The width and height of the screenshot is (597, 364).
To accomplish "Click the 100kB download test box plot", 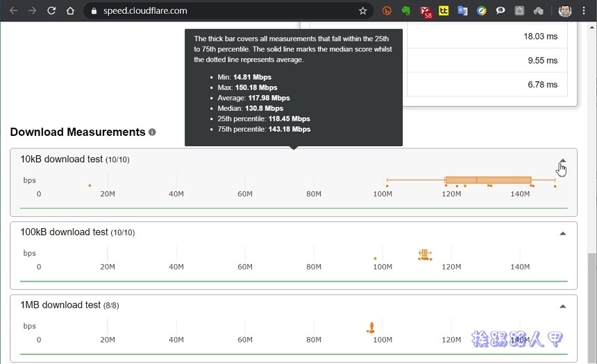I will pyautogui.click(x=425, y=253).
